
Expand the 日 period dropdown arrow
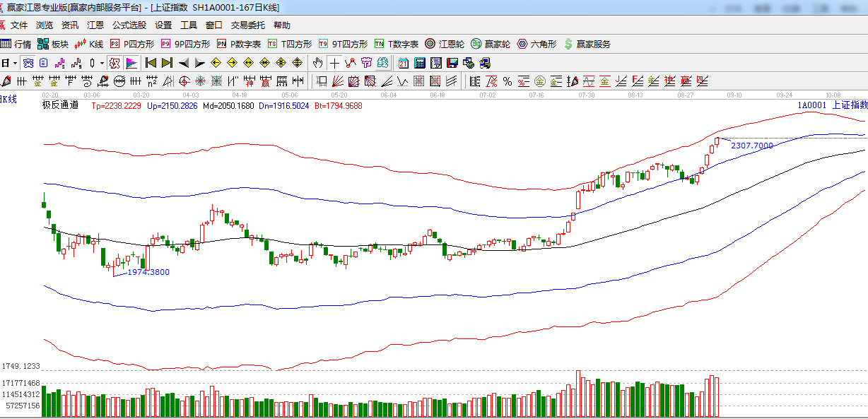[15, 63]
